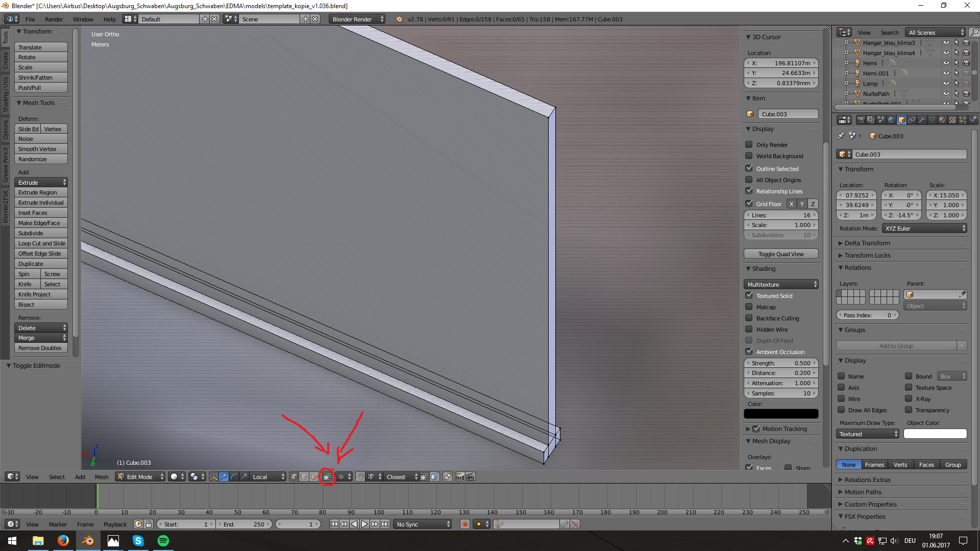Hide Hemi lamp using its eye icon
Viewport: 980px width, 551px height.
946,63
